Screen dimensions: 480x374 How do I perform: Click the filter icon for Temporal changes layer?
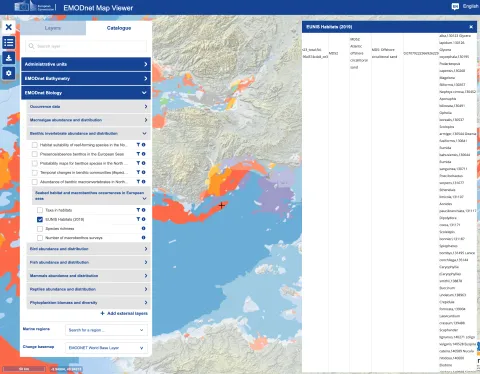(x=138, y=172)
